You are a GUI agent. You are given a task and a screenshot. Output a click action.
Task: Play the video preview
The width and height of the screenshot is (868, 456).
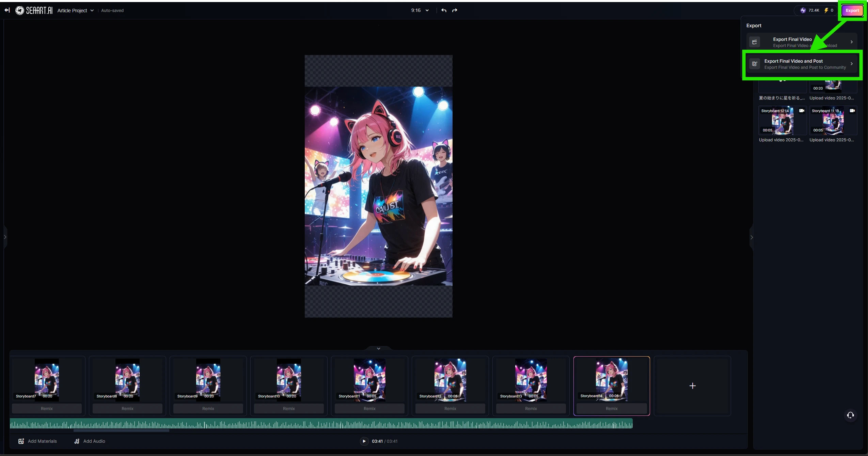tap(364, 441)
